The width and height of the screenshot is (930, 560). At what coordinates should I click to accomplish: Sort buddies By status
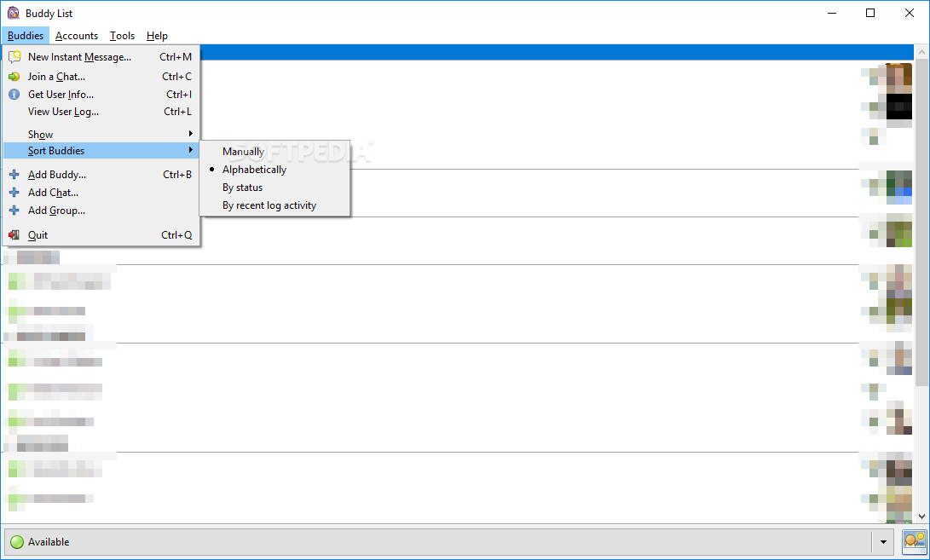pos(275,188)
